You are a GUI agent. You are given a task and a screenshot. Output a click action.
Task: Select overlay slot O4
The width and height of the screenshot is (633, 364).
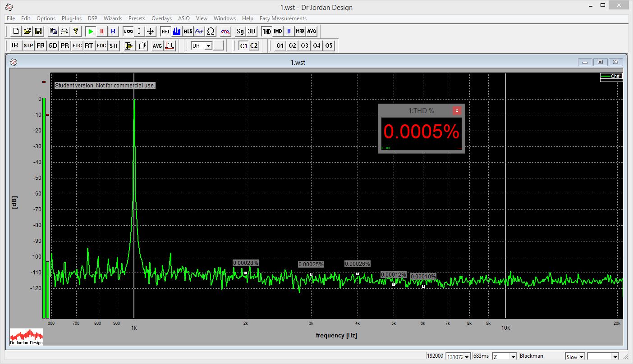(x=317, y=45)
